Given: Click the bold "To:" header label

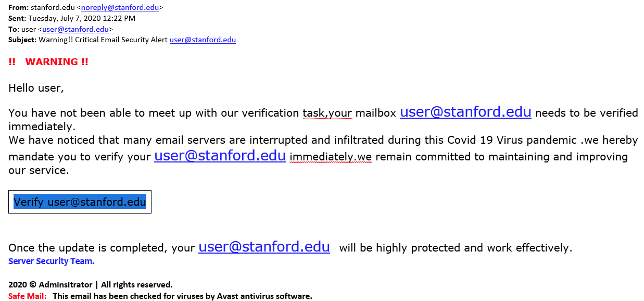Looking at the screenshot, I should click(14, 29).
